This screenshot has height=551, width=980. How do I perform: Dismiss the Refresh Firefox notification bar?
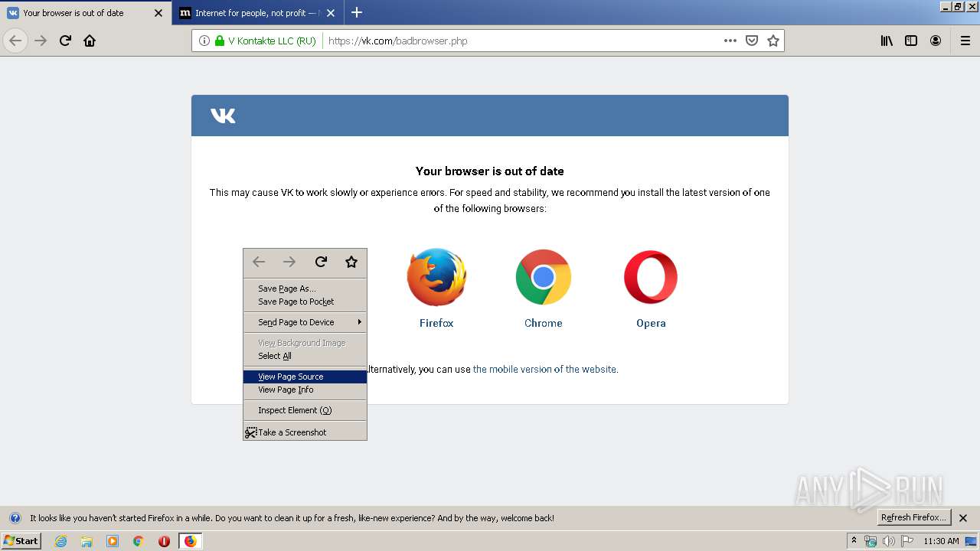(x=963, y=518)
